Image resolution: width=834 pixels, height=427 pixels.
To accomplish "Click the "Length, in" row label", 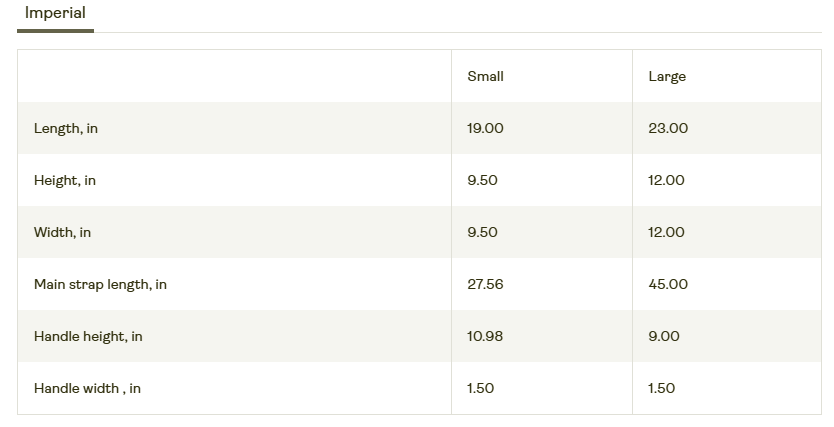I will 66,129.
